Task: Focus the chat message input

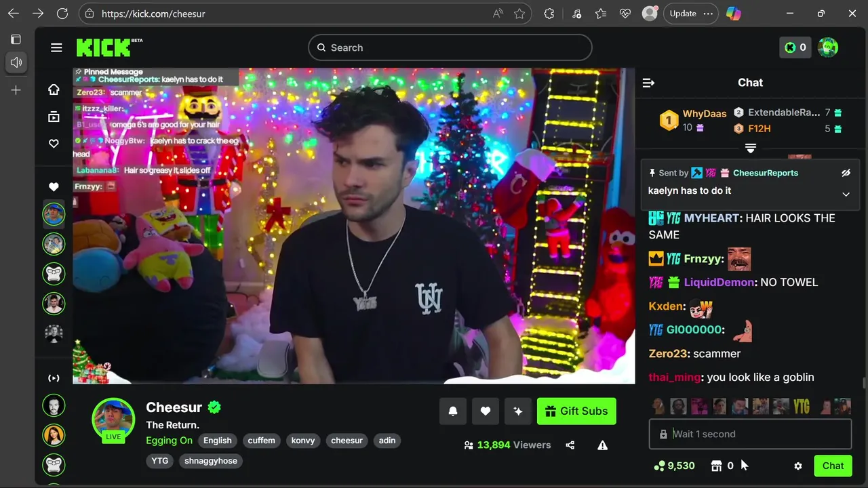Action: [x=750, y=434]
